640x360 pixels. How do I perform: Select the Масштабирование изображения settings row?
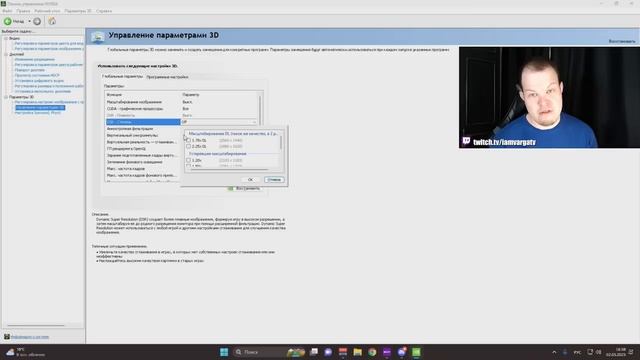(182, 102)
